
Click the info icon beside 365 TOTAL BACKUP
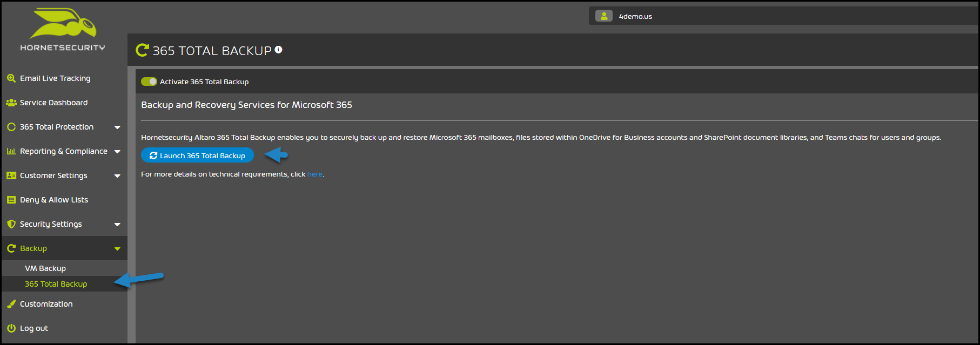click(278, 50)
